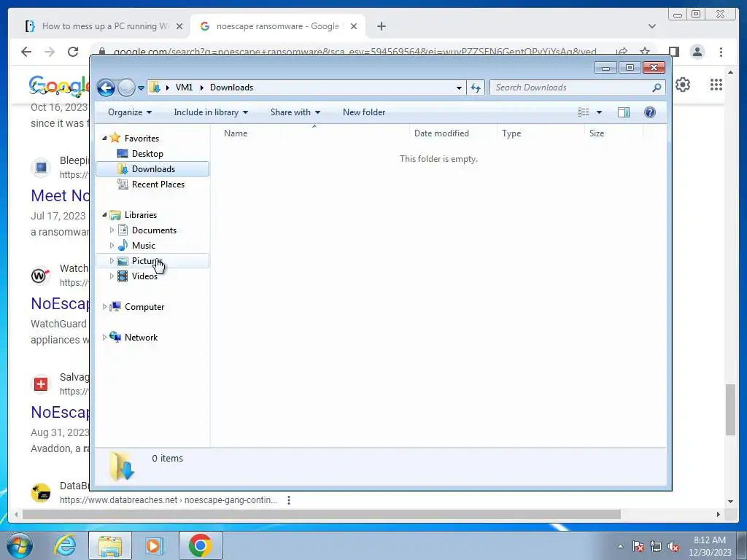Screen dimensions: 747x560
Task: Open Chrome three-dot menu
Action: pos(721,52)
